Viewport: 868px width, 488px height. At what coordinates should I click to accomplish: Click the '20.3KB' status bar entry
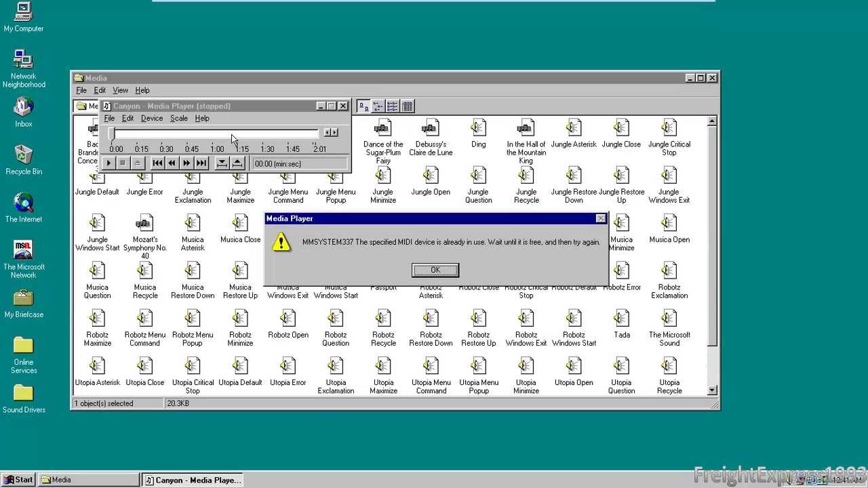pyautogui.click(x=178, y=403)
